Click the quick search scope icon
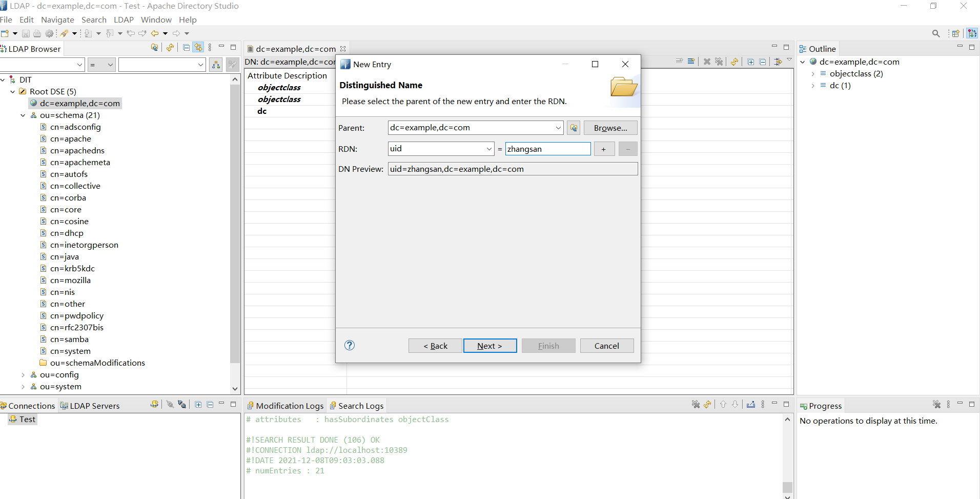 point(216,65)
